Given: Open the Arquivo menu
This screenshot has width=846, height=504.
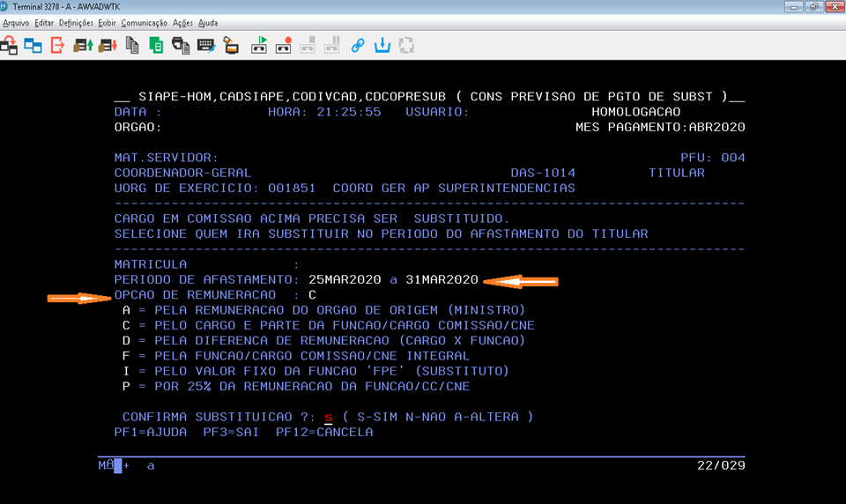Looking at the screenshot, I should [x=16, y=22].
